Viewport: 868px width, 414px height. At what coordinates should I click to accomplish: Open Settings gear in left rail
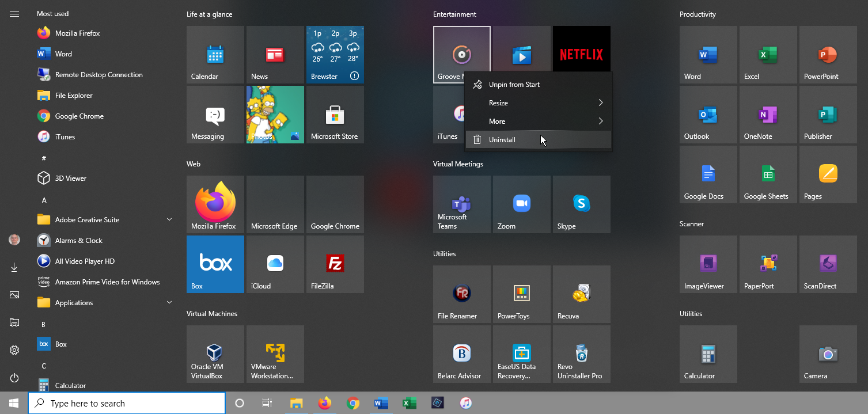point(14,350)
